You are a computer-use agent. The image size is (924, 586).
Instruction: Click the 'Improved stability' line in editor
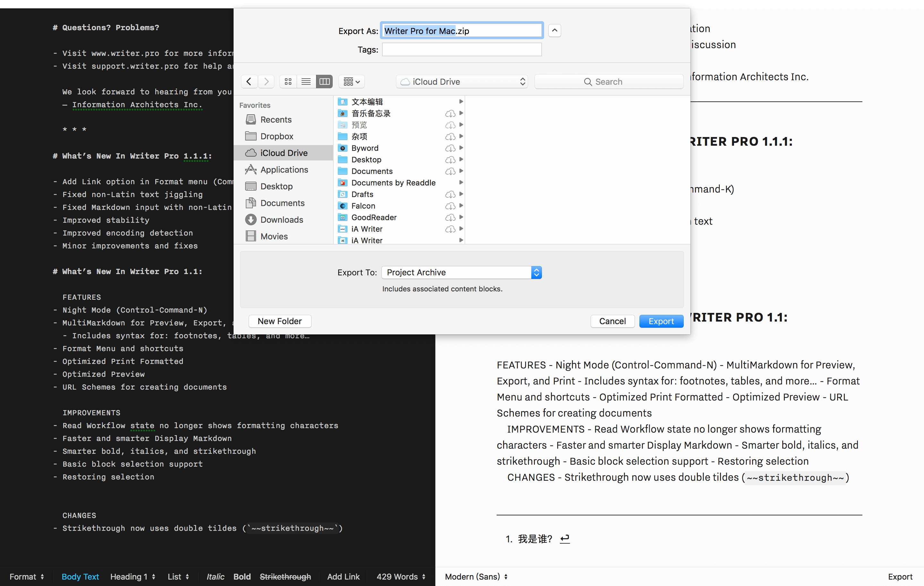pyautogui.click(x=106, y=220)
